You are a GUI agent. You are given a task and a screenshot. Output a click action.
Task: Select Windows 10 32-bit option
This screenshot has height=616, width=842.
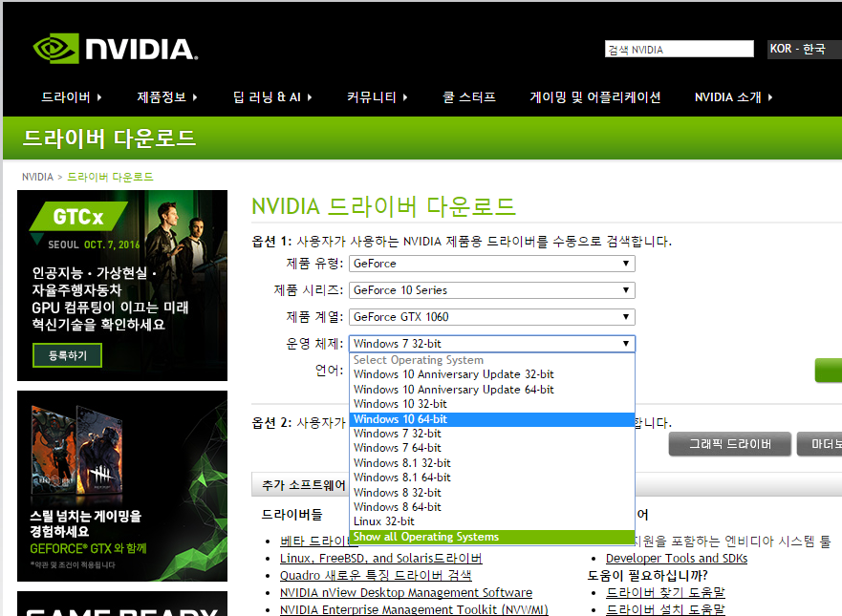492,404
